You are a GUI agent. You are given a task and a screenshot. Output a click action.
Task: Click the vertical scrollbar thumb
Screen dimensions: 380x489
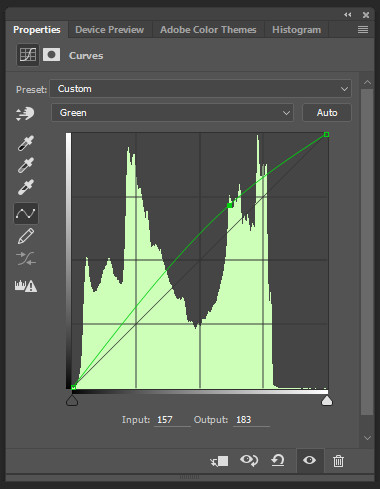[x=367, y=252]
